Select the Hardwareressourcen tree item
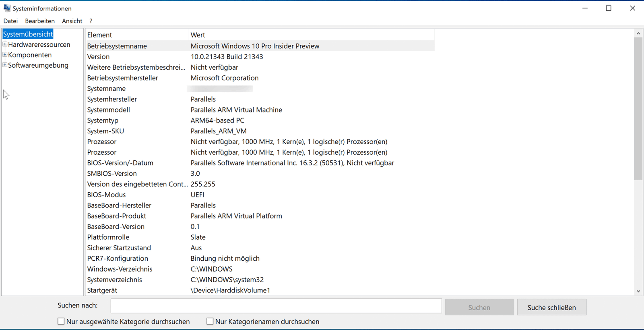The height and width of the screenshot is (330, 644). [39, 45]
